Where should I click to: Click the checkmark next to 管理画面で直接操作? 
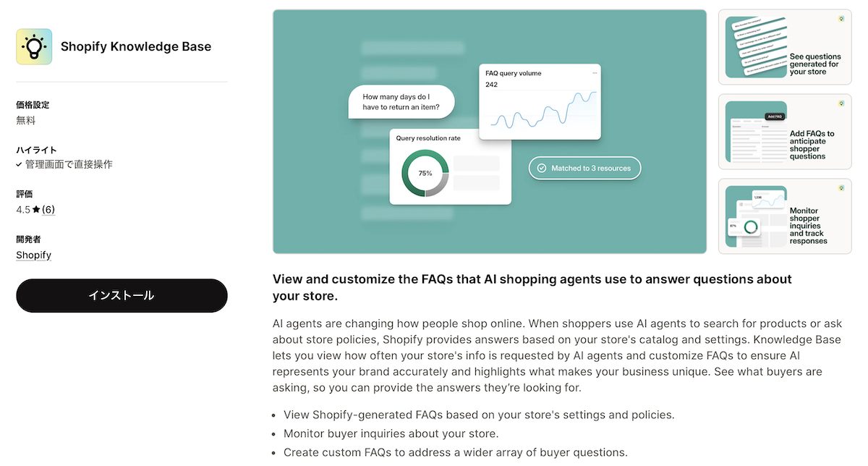(x=20, y=165)
